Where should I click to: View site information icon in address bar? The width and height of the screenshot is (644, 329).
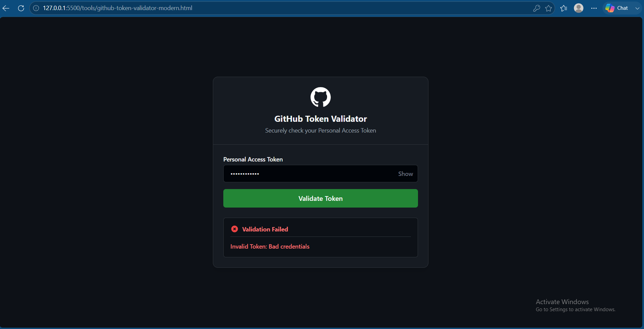(36, 8)
